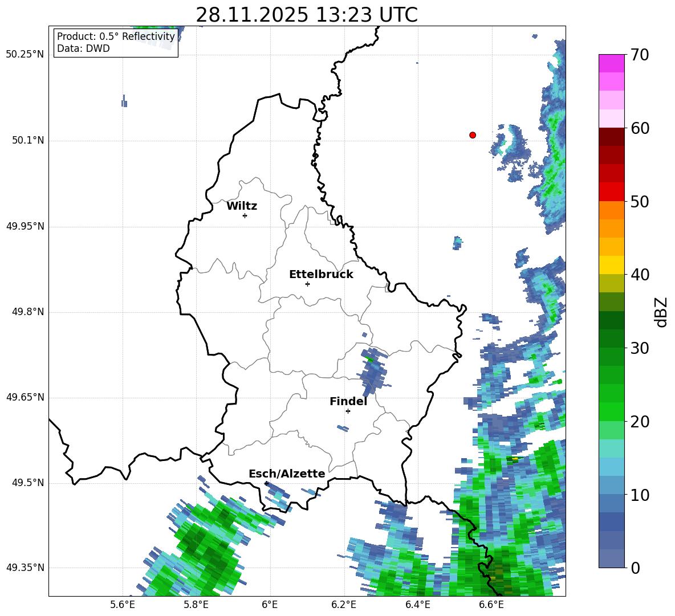
Task: Pick the yellow colorbar segment just above 40
Action: 611,265
